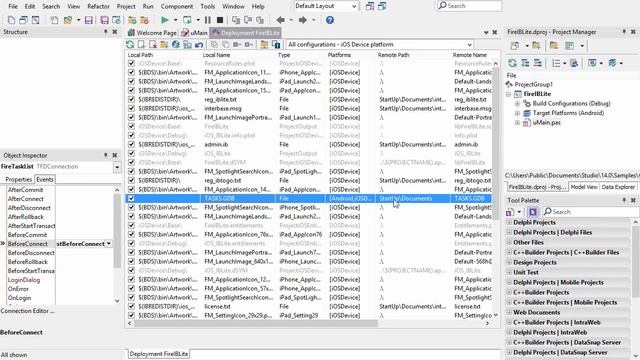The height and width of the screenshot is (360, 640).
Task: Open the BeforeConnect event handler dropdown
Action: click(x=109, y=244)
